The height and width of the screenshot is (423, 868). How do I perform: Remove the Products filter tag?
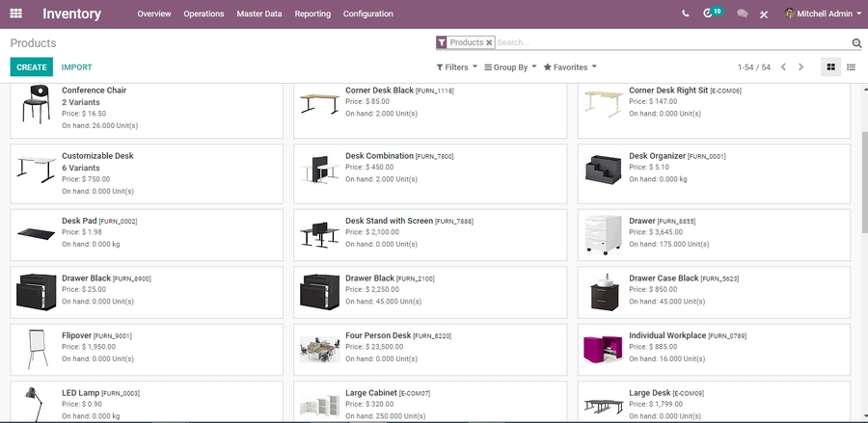click(489, 42)
